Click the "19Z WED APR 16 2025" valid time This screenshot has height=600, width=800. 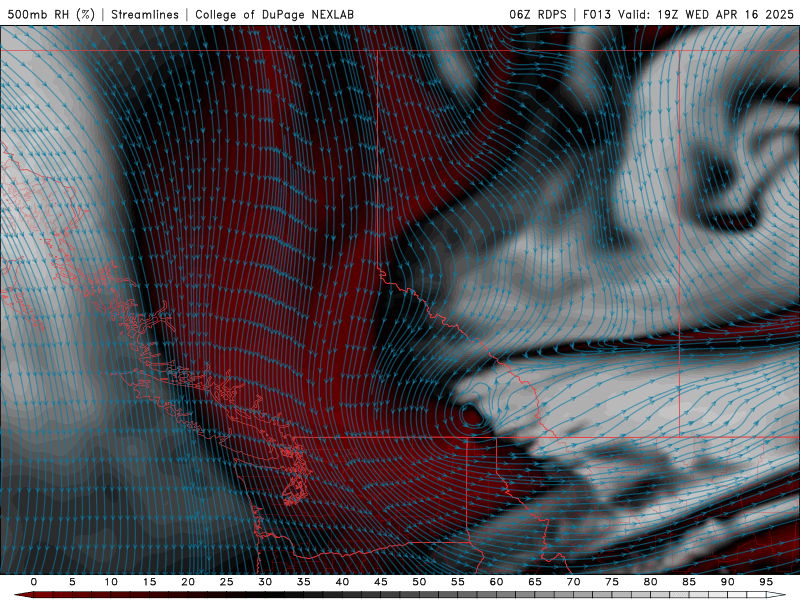pyautogui.click(x=726, y=14)
